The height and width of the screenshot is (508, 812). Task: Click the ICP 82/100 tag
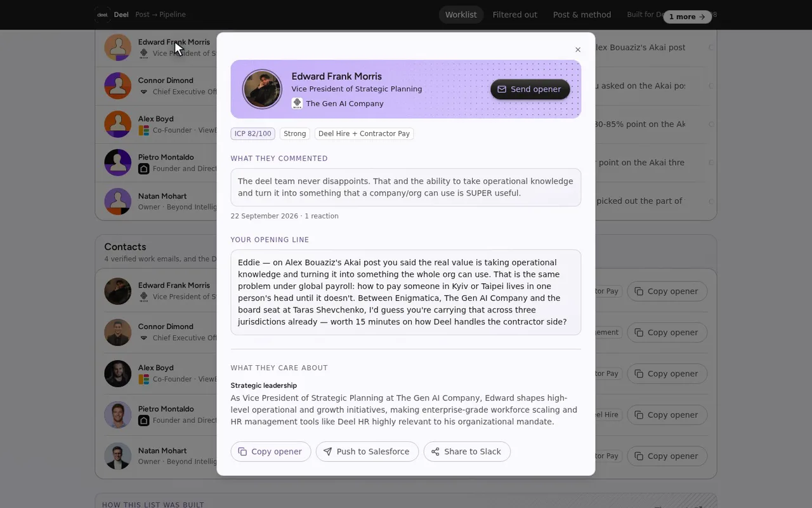point(253,134)
